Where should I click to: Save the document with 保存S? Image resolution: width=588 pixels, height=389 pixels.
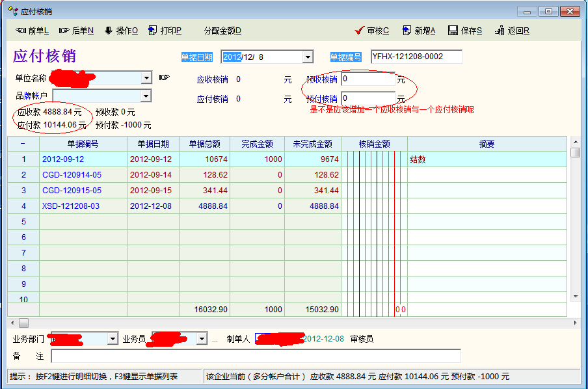pos(465,31)
